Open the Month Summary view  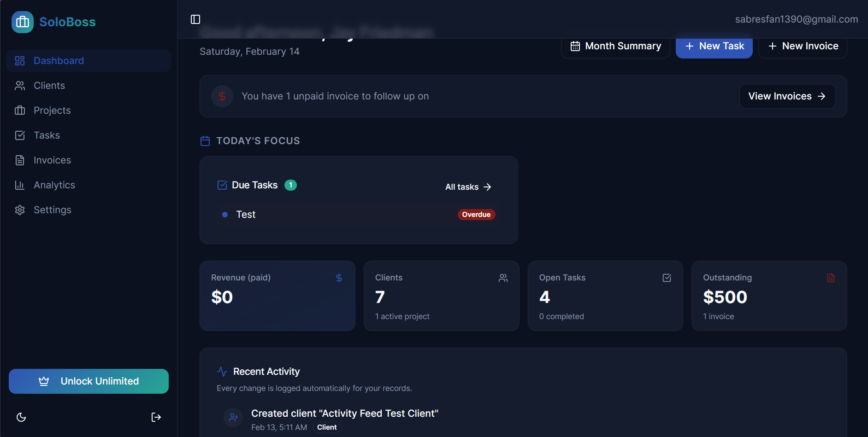615,46
